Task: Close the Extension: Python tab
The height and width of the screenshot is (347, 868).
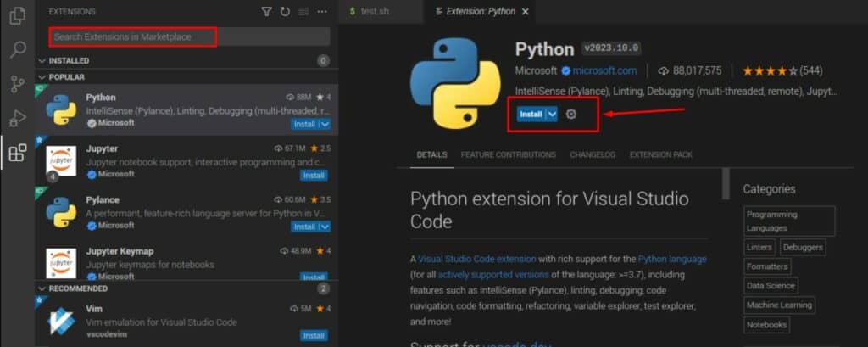Action: 526,11
